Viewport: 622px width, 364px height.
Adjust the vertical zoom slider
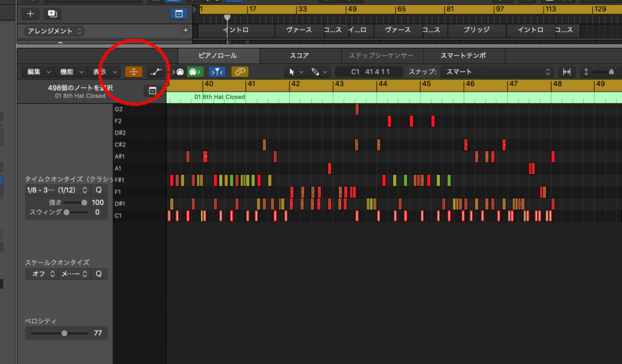click(x=611, y=72)
